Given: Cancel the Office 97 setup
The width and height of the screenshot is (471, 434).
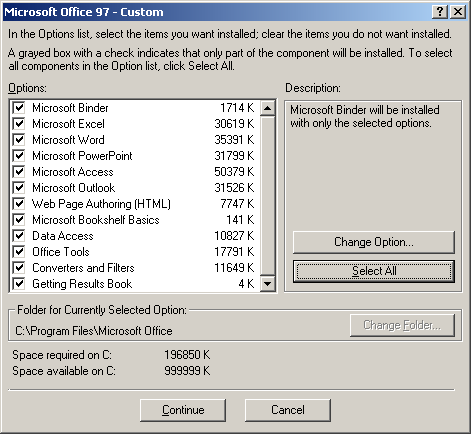Looking at the screenshot, I should click(x=288, y=410).
